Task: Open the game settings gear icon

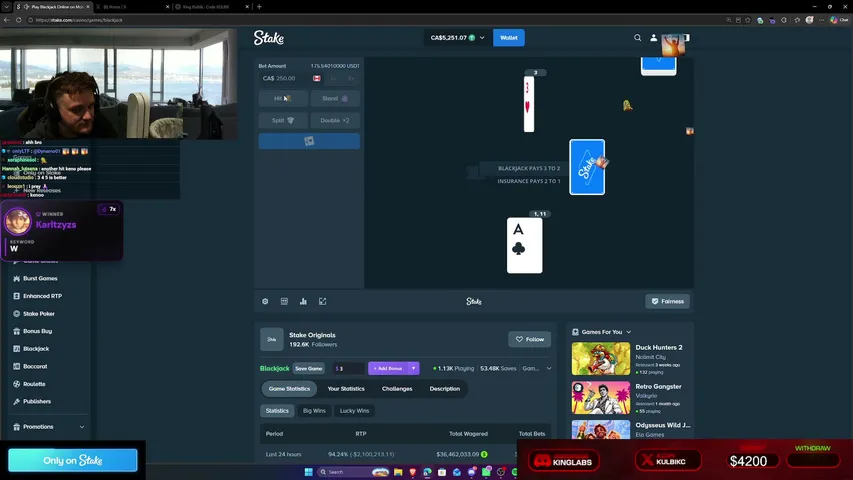Action: point(265,301)
